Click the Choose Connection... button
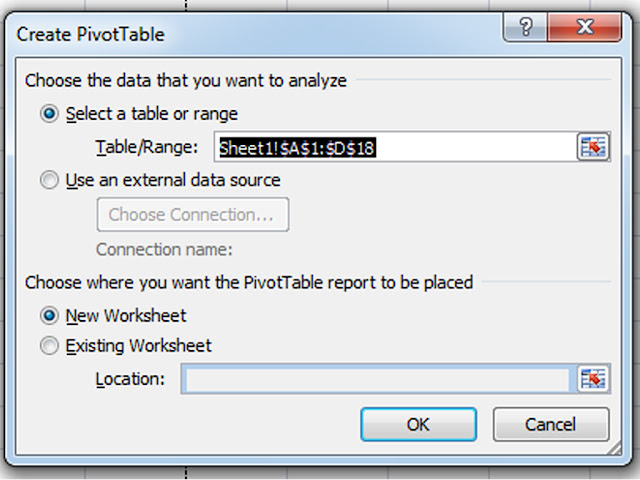Viewport: 640px width, 480px height. tap(192, 214)
